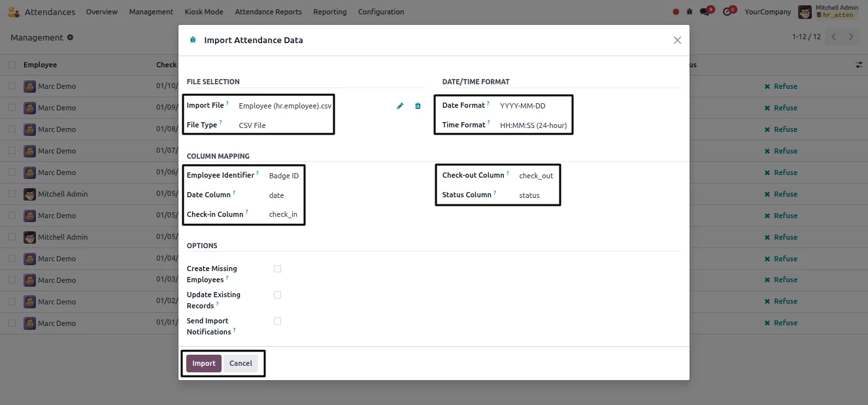The width and height of the screenshot is (868, 405).
Task: Show help tooltip for Create Missing Employees
Action: pyautogui.click(x=227, y=277)
